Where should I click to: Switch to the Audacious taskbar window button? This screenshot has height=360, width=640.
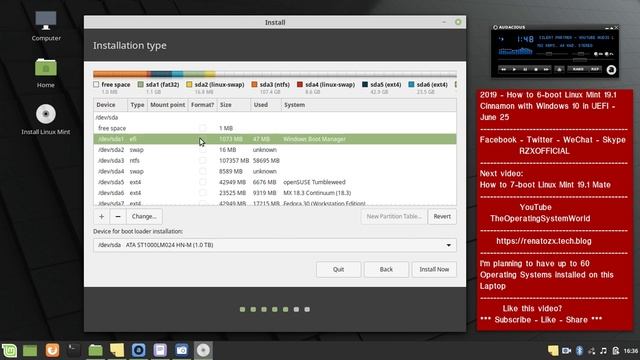tap(138, 350)
